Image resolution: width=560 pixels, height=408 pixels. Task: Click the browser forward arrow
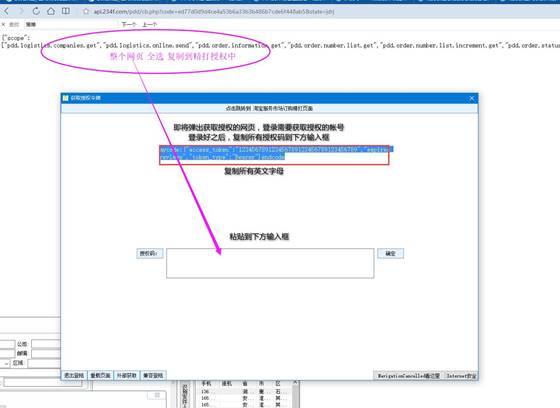(21, 11)
